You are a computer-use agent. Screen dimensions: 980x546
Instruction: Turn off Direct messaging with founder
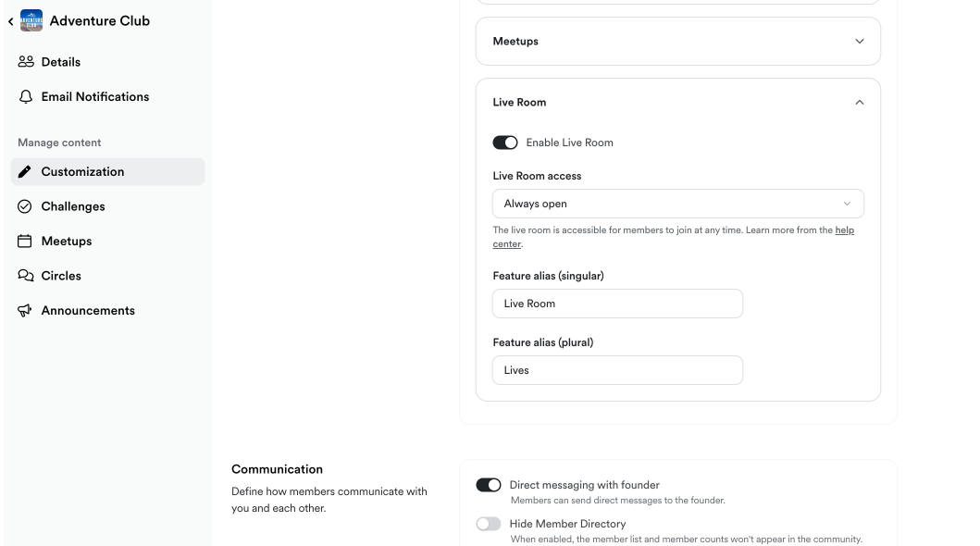489,485
